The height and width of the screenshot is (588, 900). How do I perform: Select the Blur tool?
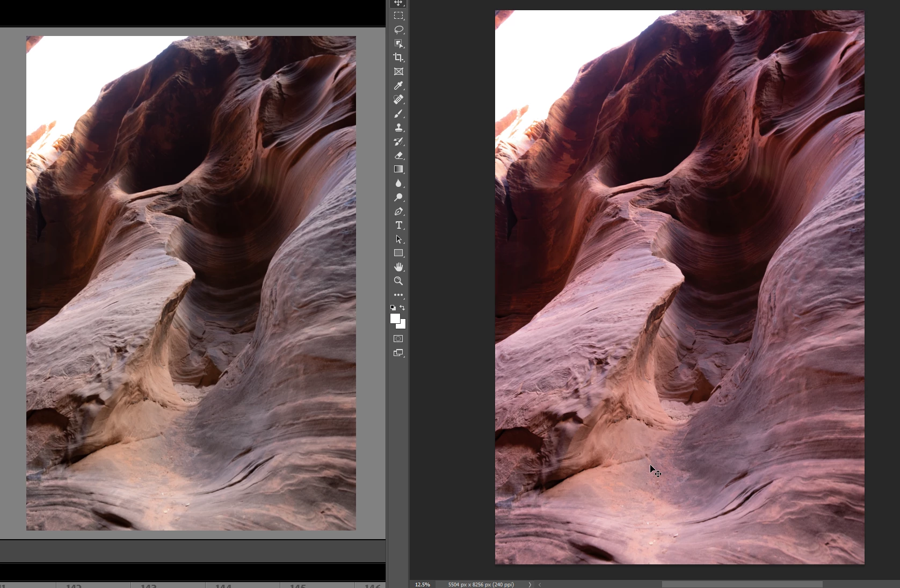[x=398, y=183]
